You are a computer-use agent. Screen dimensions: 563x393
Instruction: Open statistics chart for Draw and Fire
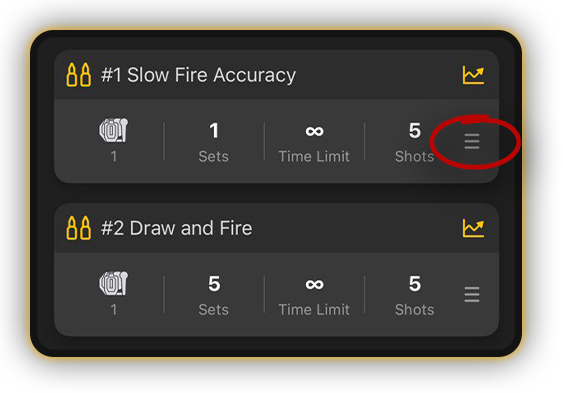click(x=473, y=228)
